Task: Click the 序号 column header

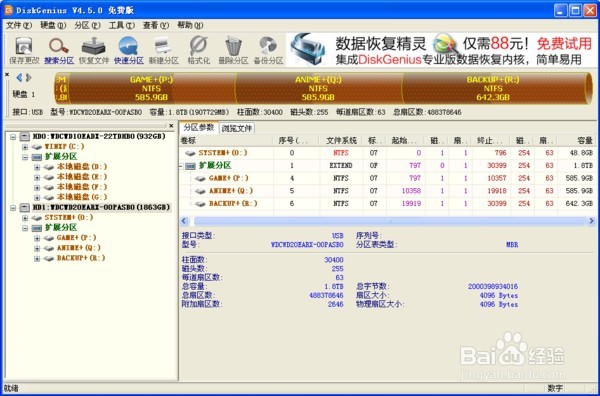Action: coord(296,140)
